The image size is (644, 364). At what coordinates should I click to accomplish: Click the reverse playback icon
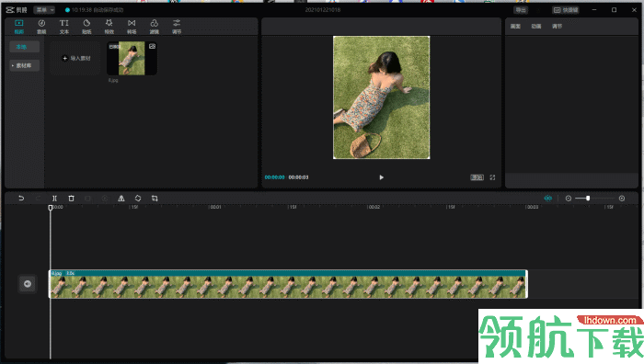[x=104, y=199]
